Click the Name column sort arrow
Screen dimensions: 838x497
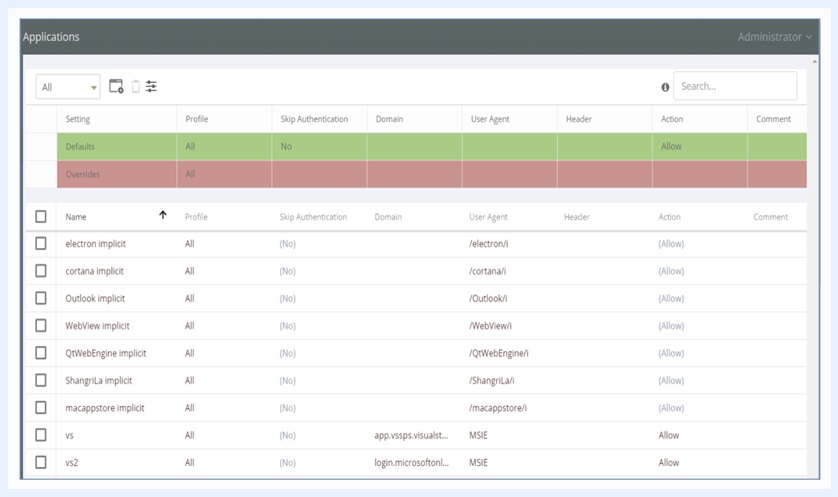163,215
